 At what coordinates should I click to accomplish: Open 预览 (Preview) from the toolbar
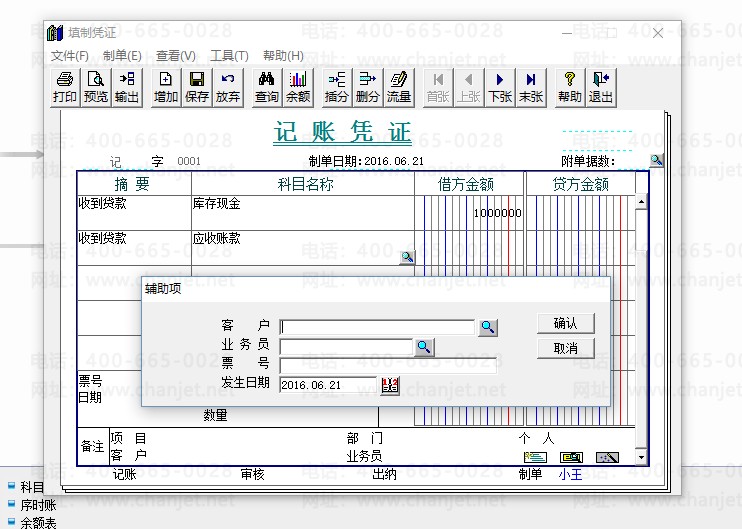tap(96, 87)
